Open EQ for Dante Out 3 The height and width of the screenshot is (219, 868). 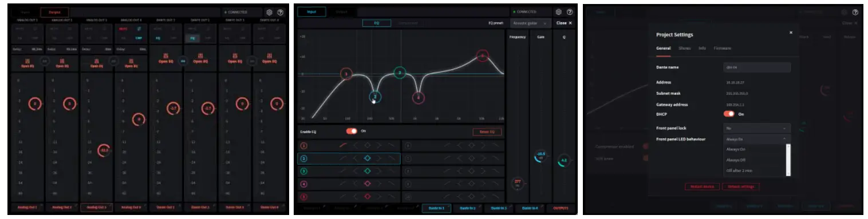point(235,59)
